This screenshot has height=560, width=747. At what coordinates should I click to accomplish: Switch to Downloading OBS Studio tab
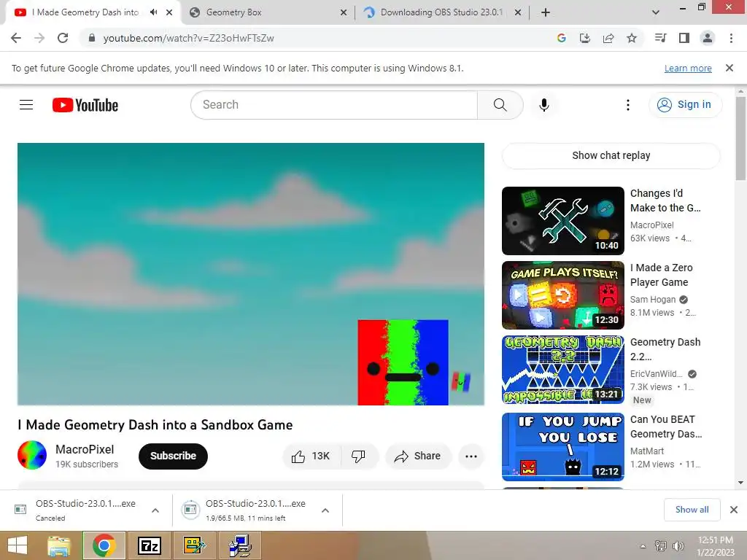441,12
